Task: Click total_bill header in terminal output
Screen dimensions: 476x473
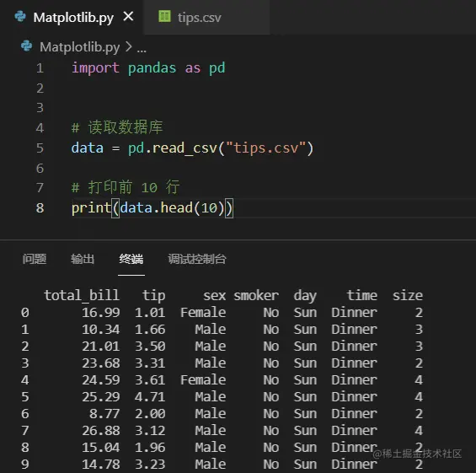Action: point(82,296)
